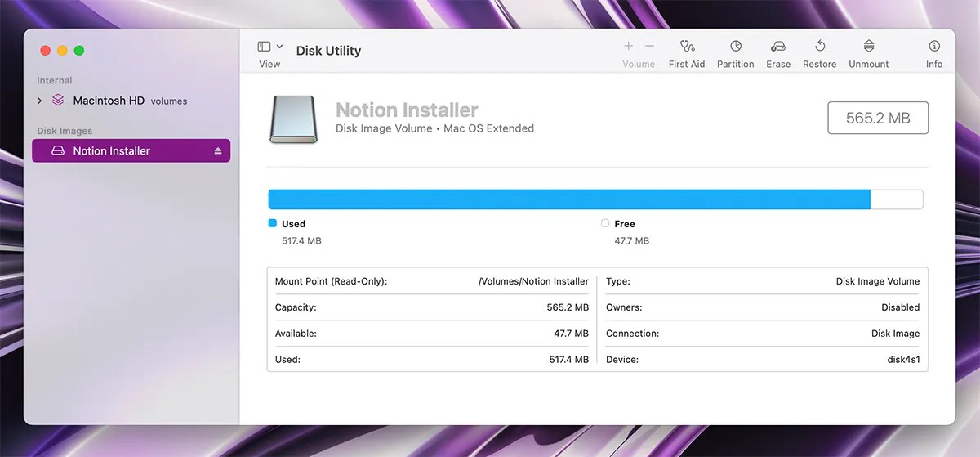Click the large Notion Installer drive icon
Image resolution: width=980 pixels, height=457 pixels.
(292, 119)
